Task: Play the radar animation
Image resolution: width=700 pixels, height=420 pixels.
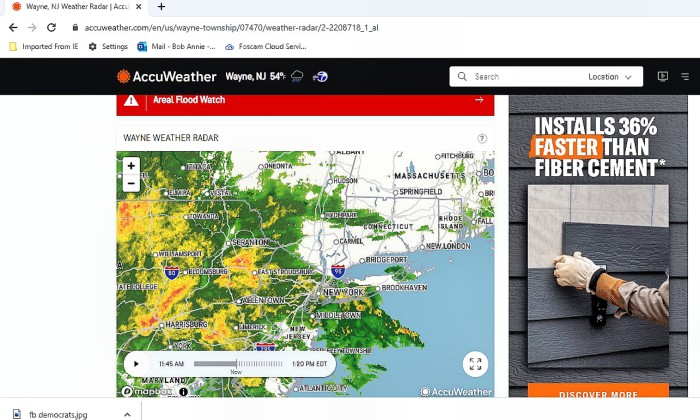Action: click(x=136, y=364)
